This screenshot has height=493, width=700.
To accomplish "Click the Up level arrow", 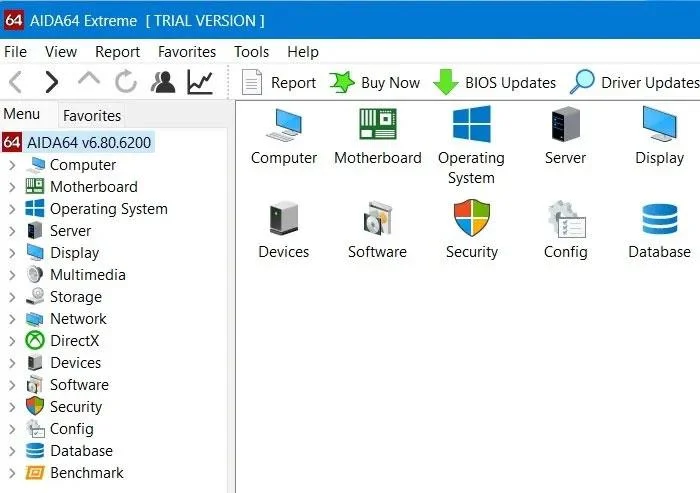I will click(89, 79).
